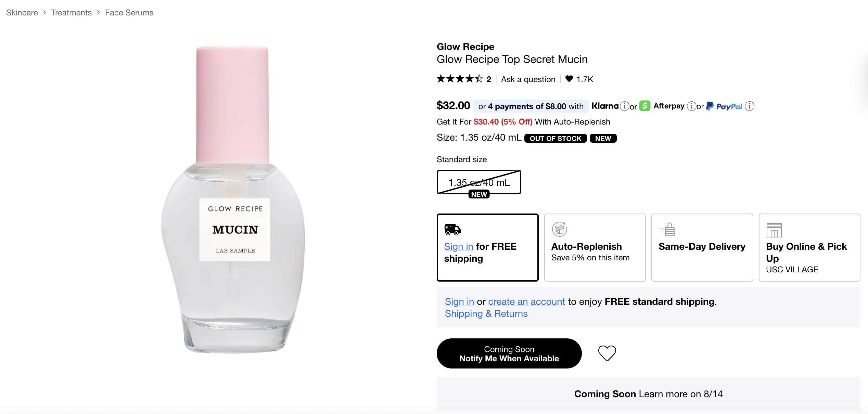Screen dimensions: 868x414
Task: Click the PayPal info icon
Action: point(750,106)
